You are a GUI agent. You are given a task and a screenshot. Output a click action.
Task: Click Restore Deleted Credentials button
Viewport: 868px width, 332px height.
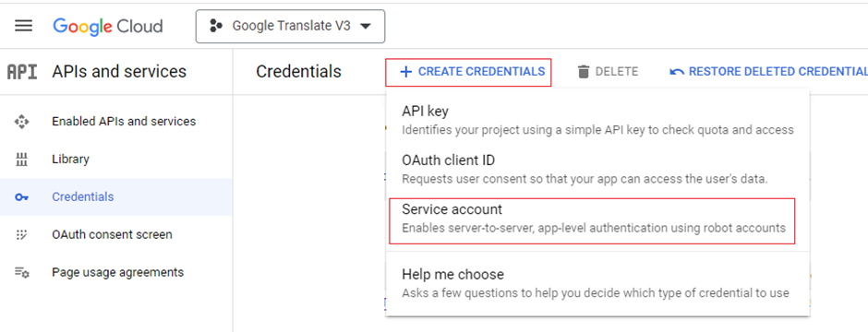point(768,72)
